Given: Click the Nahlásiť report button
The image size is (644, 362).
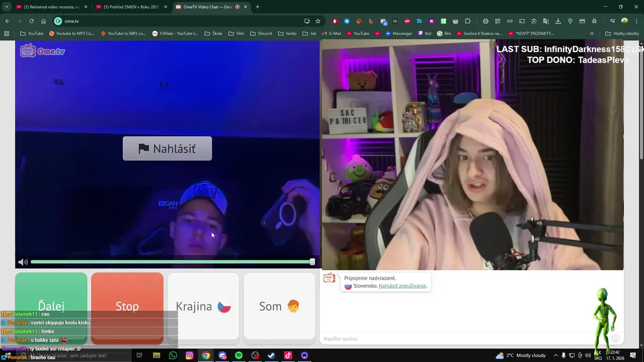Looking at the screenshot, I should tap(167, 149).
